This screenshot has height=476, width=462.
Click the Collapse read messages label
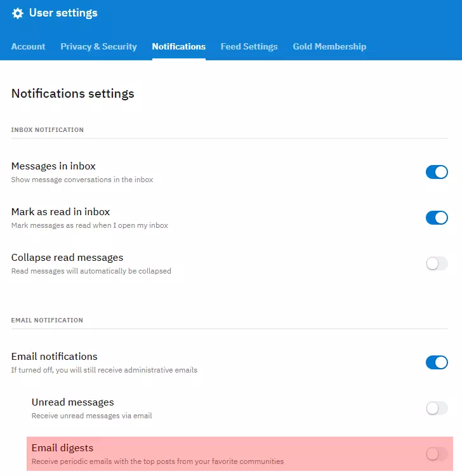(67, 258)
